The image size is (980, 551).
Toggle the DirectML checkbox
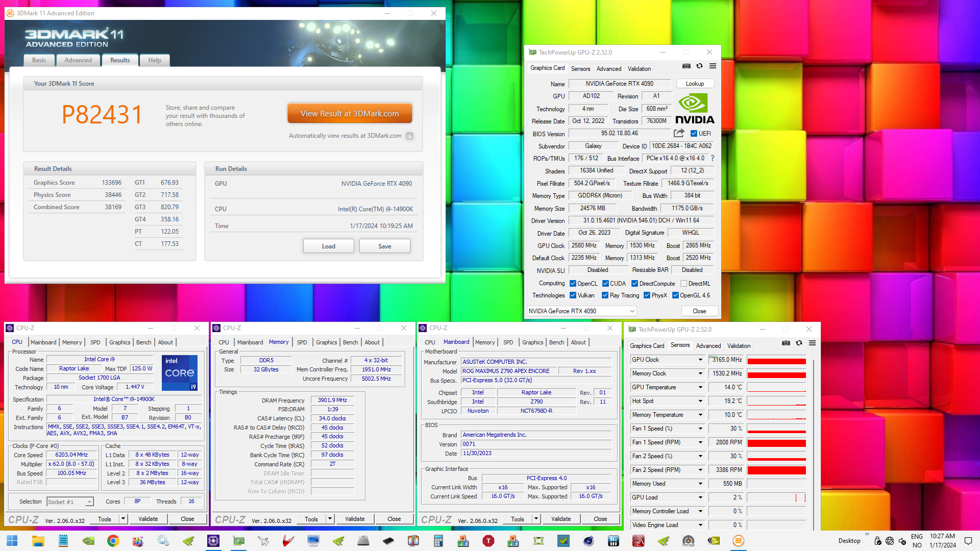tap(683, 284)
